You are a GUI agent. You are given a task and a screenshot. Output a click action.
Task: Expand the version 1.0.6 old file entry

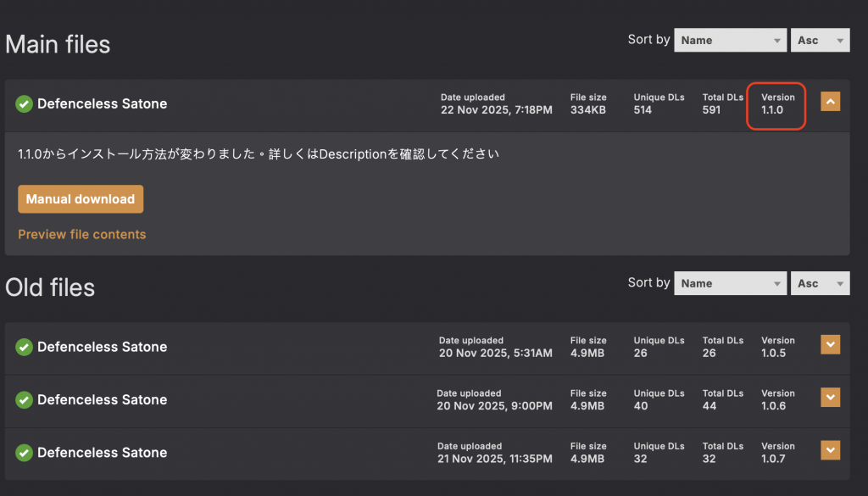830,397
